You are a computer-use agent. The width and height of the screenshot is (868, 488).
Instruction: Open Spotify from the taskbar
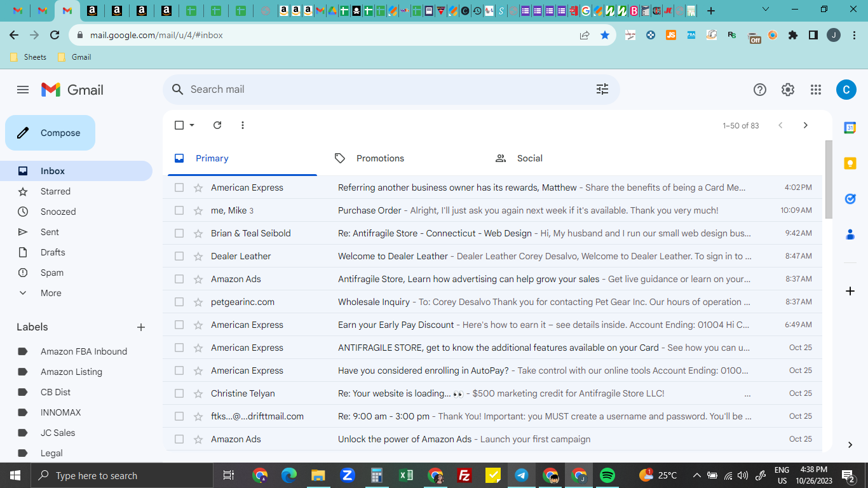click(x=607, y=475)
